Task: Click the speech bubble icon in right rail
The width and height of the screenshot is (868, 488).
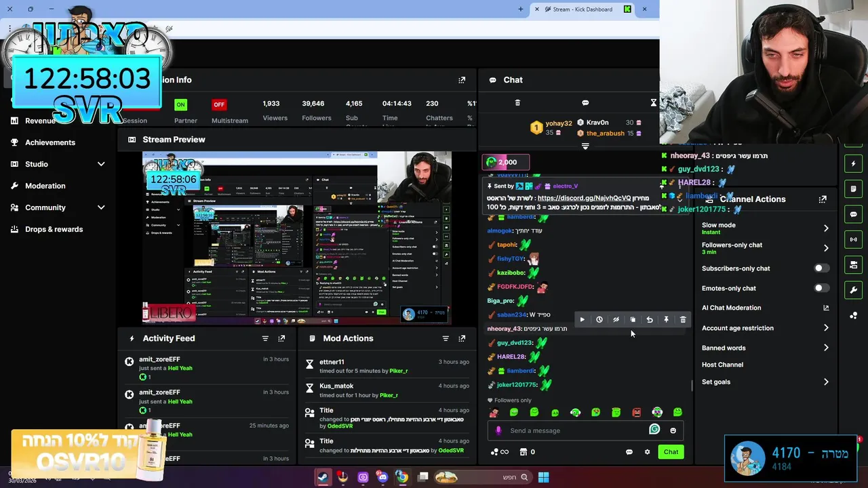Action: tap(853, 214)
